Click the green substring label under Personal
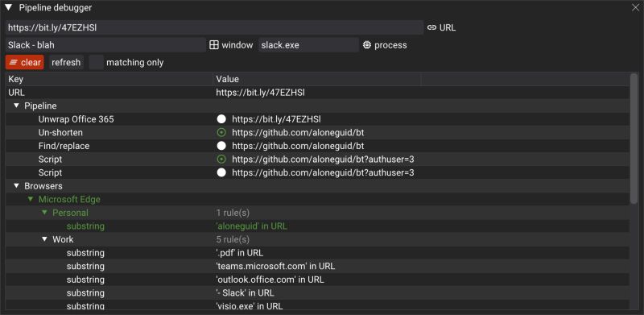The height and width of the screenshot is (315, 644). (x=85, y=226)
